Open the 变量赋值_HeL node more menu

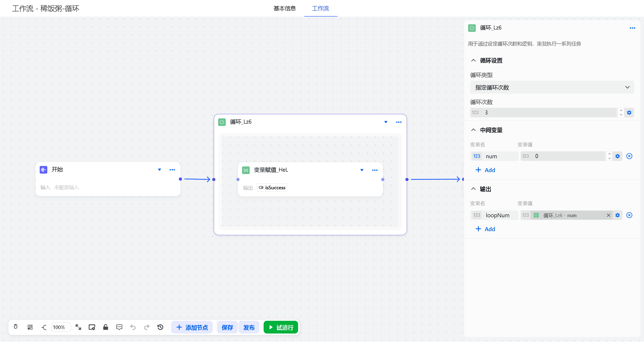[x=375, y=171]
